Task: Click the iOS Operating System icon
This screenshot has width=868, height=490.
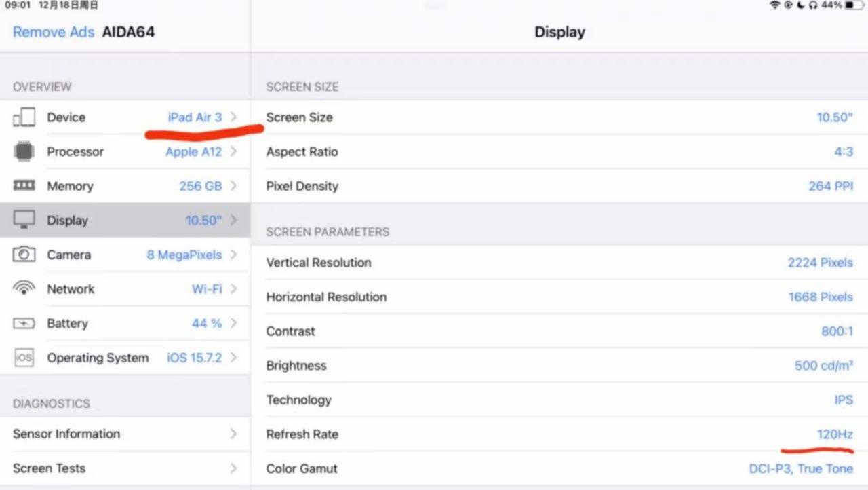Action: (24, 358)
